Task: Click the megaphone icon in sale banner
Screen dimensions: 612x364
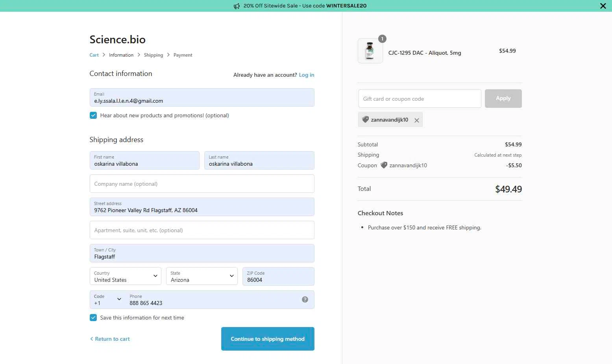Action: [x=237, y=6]
